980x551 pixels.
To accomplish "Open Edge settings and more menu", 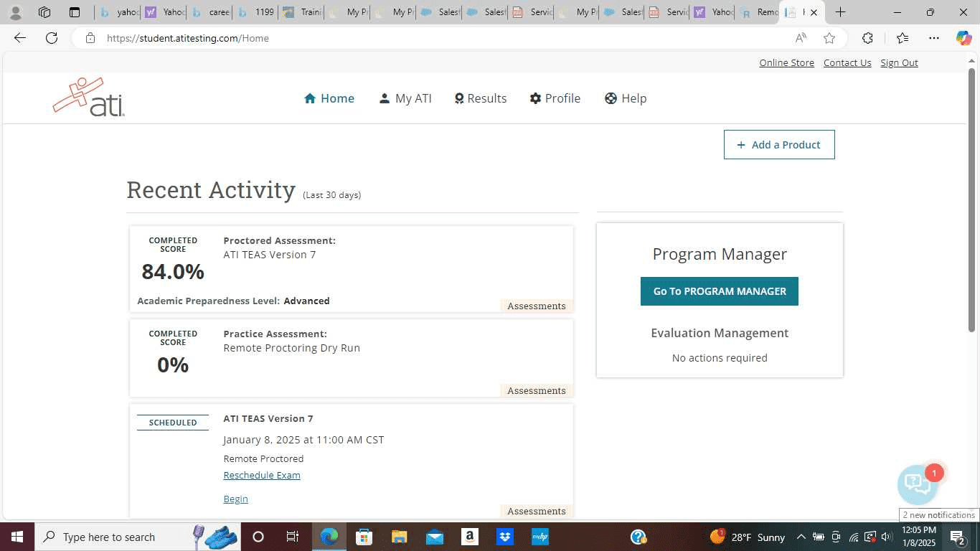I will (933, 38).
